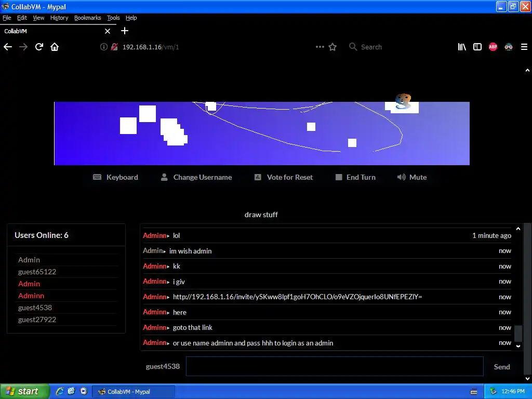Screen dimensions: 532x399
Task: Open the Library icon in toolbar
Action: (462, 47)
